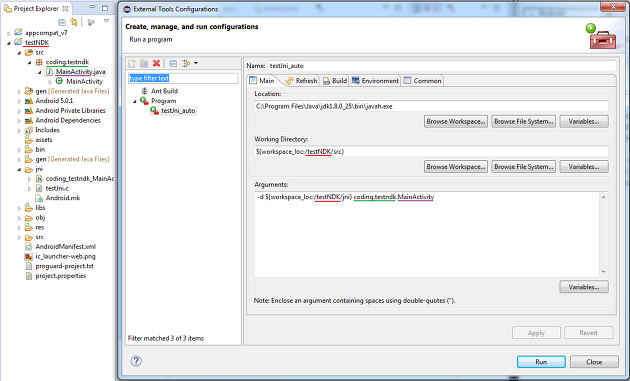The image size is (630, 381).
Task: Click Browse File System under Working Directory
Action: (524, 166)
